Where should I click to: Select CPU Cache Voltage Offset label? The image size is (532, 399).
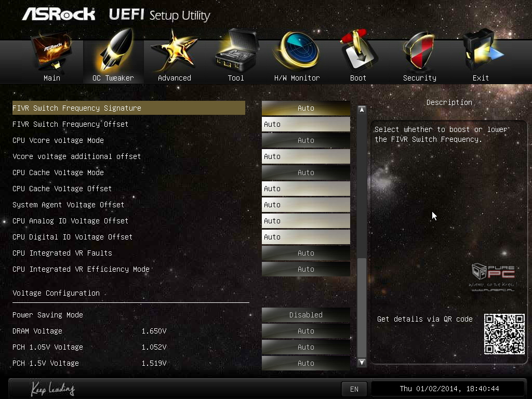(x=62, y=189)
